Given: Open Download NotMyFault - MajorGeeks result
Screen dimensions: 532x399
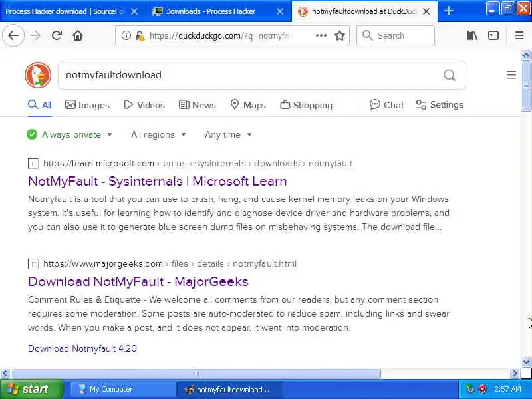Looking at the screenshot, I should click(x=138, y=281).
